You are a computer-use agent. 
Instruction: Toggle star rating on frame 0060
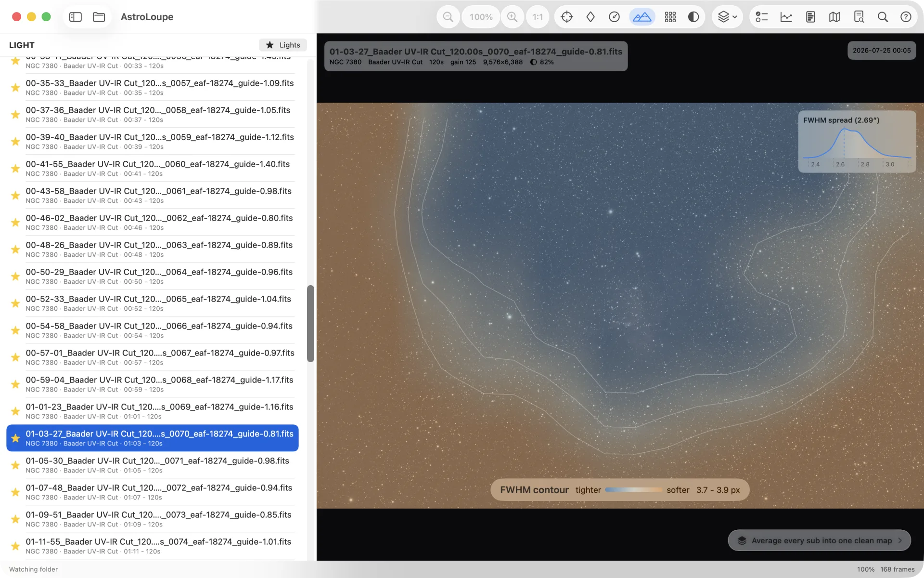[x=15, y=168]
